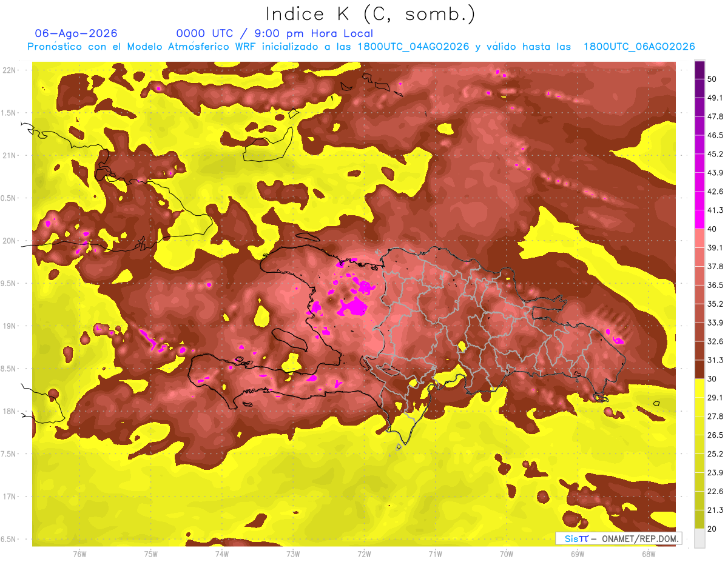Click the dark purple colorbar segment above 50
This screenshot has height=562, width=728.
[x=699, y=71]
